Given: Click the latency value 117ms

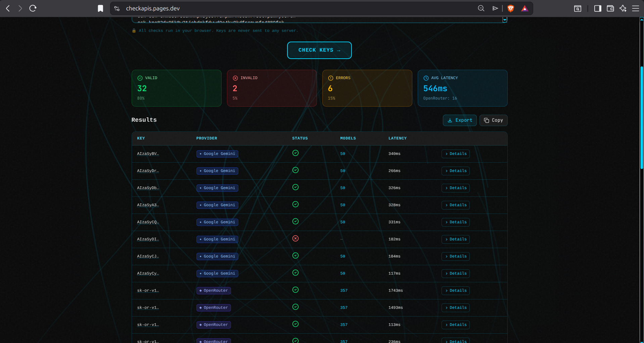Looking at the screenshot, I should (x=395, y=274).
